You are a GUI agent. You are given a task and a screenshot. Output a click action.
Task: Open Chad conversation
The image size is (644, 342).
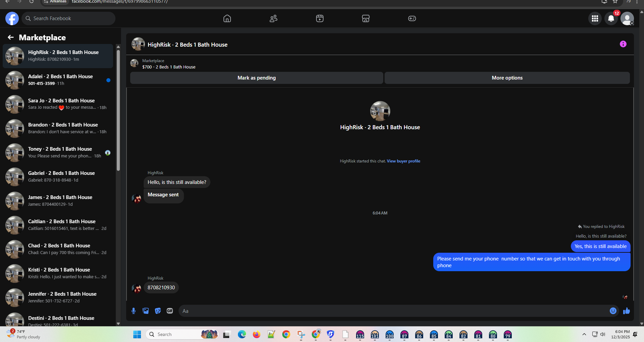pos(58,249)
